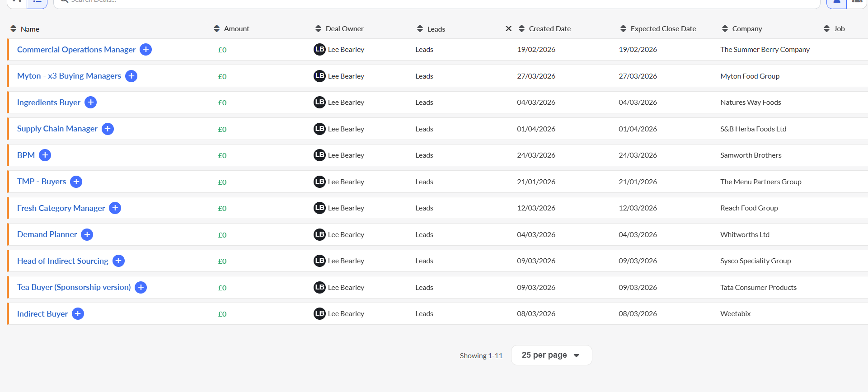Select Weetabix company cell
Viewport: 868px width, 392px height.
[x=736, y=314]
